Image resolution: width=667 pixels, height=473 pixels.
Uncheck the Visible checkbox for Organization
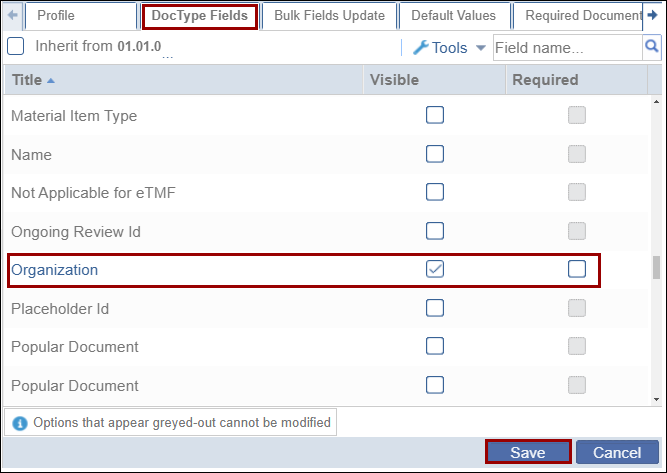[435, 269]
